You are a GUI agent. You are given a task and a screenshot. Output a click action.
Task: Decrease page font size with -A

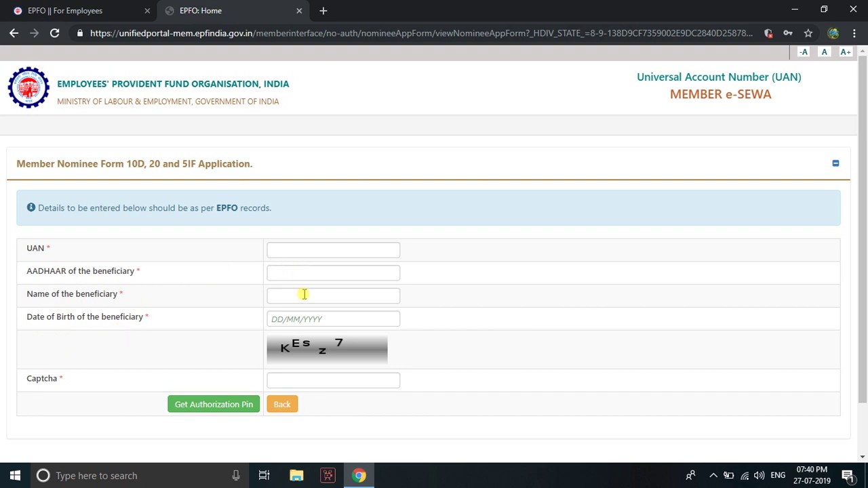click(804, 52)
